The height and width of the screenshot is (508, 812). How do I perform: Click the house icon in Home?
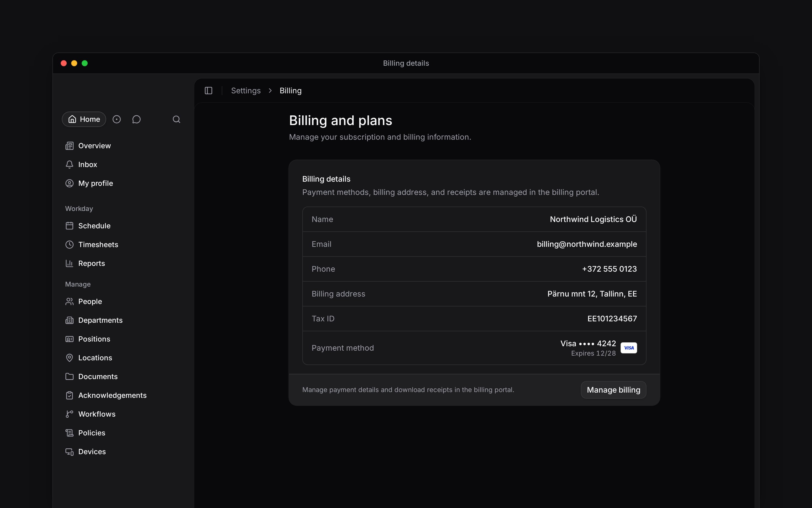(72, 119)
